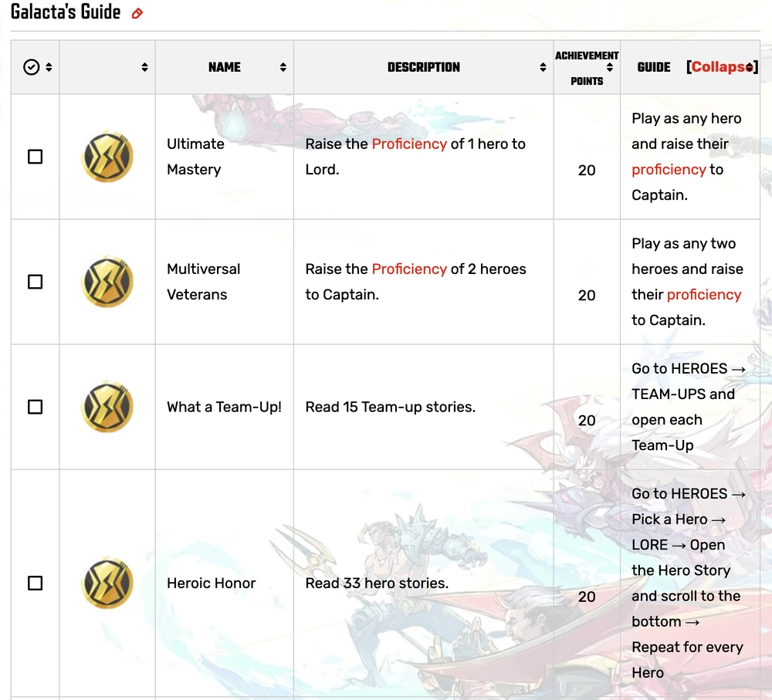Select the Heroic Honor achievement badge icon
This screenshot has width=772, height=700.
pyautogui.click(x=107, y=583)
